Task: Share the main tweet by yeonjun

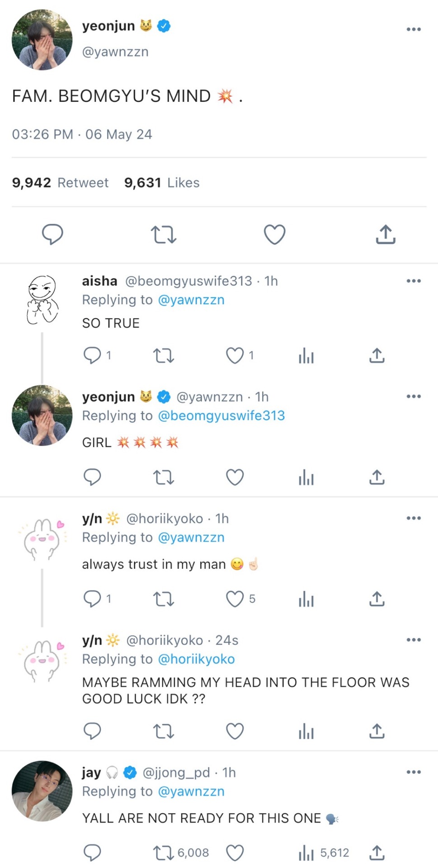Action: (x=385, y=235)
